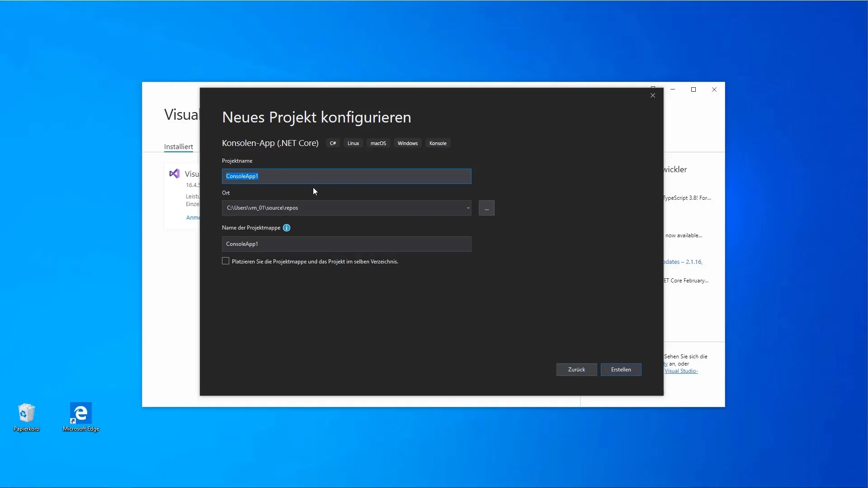Click the Projektname input field
Viewport: 868px width, 488px height.
pyautogui.click(x=346, y=176)
